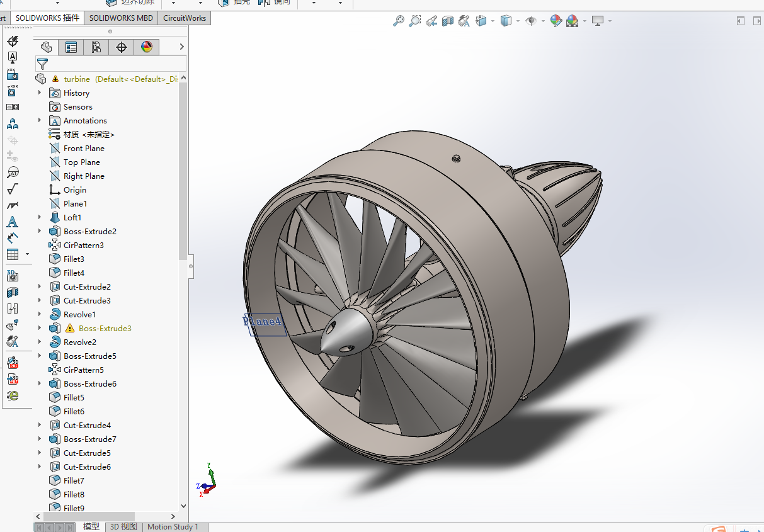Click the Plane4 label in viewport
The width and height of the screenshot is (764, 532).
click(x=263, y=322)
